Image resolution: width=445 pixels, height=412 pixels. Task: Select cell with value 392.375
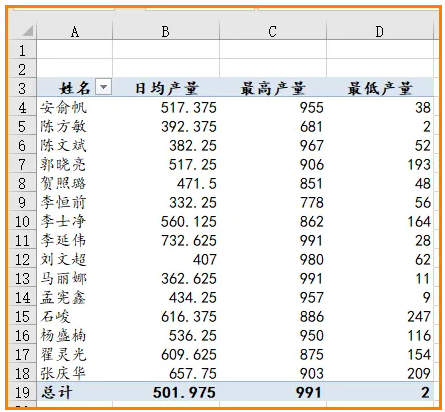166,126
